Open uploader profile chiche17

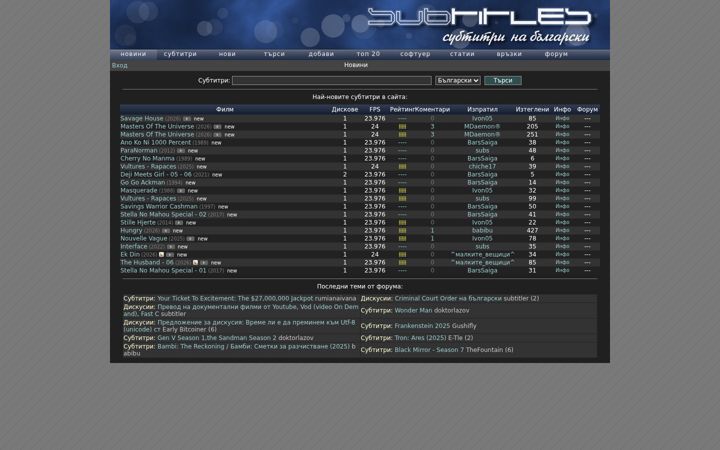tap(482, 167)
